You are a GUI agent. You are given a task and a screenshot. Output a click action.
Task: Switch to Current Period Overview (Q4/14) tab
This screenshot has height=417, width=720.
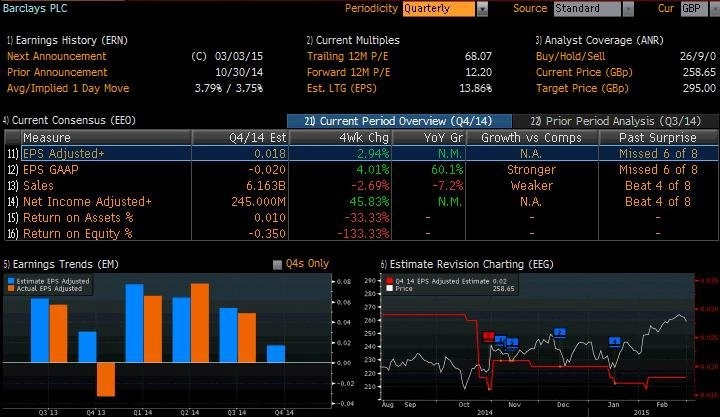[399, 121]
